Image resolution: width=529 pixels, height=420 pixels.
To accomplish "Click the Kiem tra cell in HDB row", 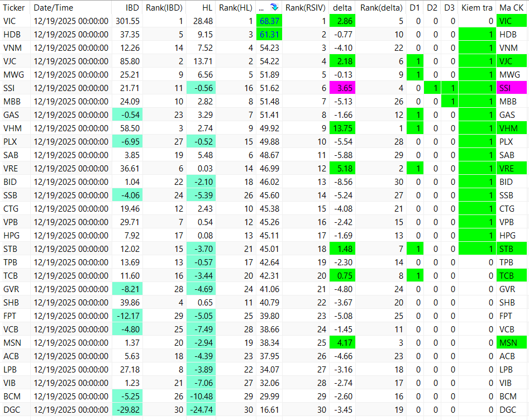I will (x=477, y=35).
